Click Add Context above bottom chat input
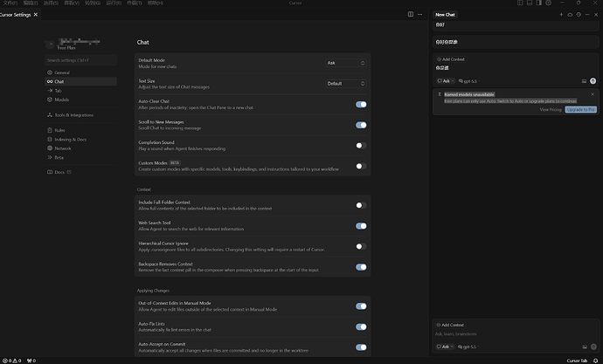The height and width of the screenshot is (364, 603). 450,325
